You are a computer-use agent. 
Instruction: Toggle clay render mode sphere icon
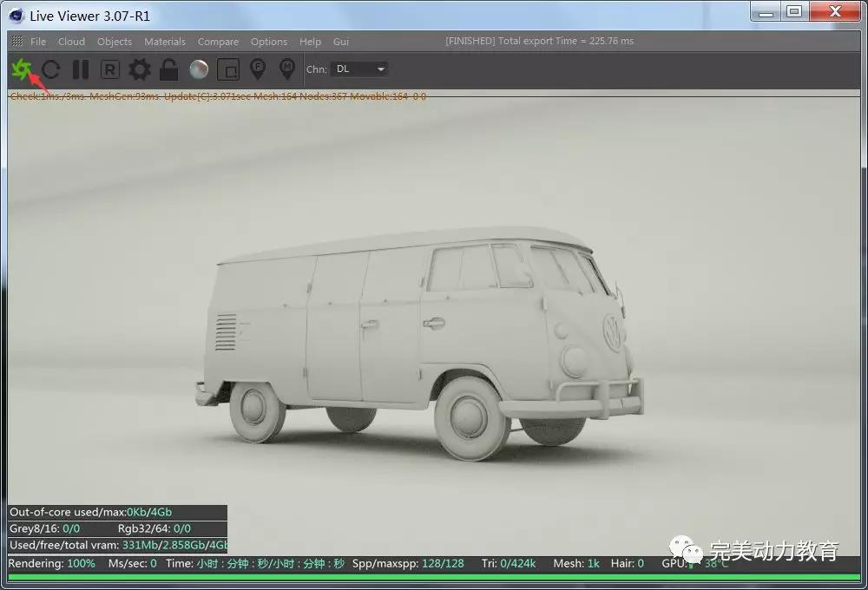tap(199, 69)
